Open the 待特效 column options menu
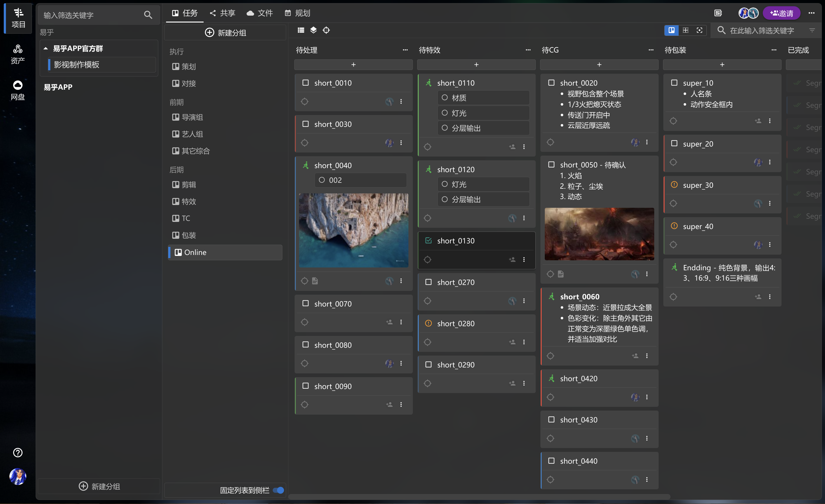Screen dimensions: 825x504 click(528, 50)
